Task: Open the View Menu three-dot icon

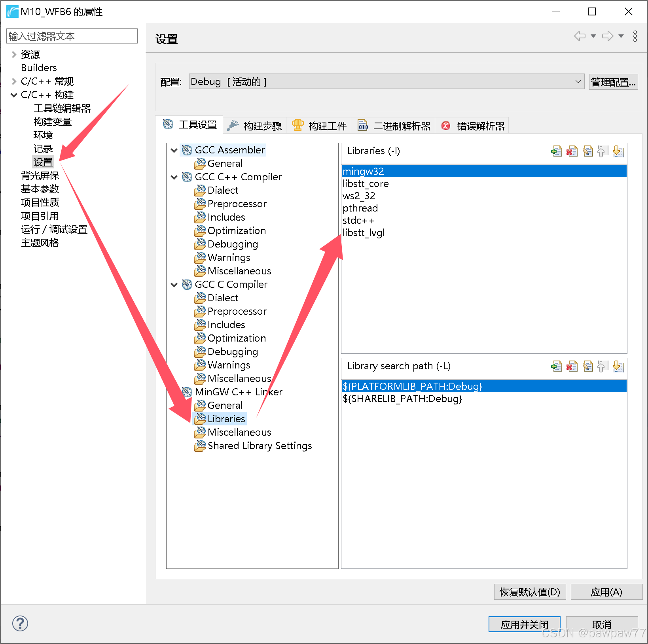Action: coord(635,36)
